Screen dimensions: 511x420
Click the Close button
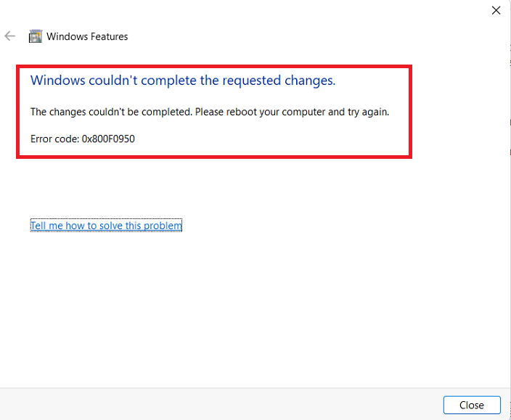point(472,405)
